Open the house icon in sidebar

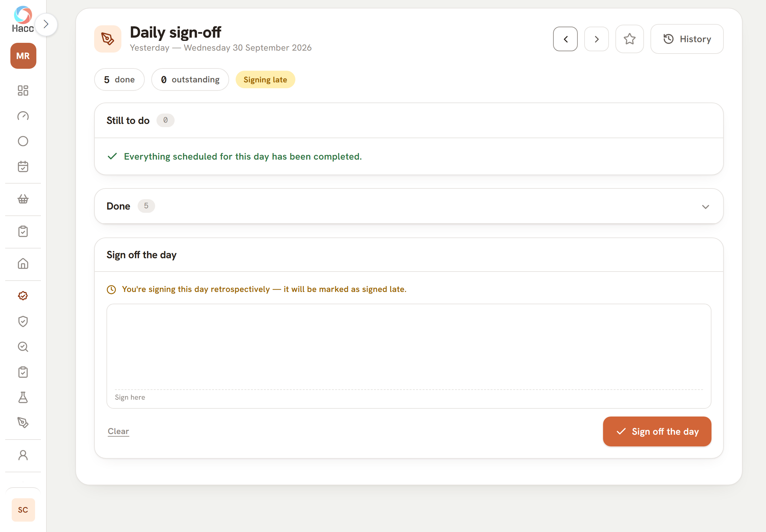[23, 264]
